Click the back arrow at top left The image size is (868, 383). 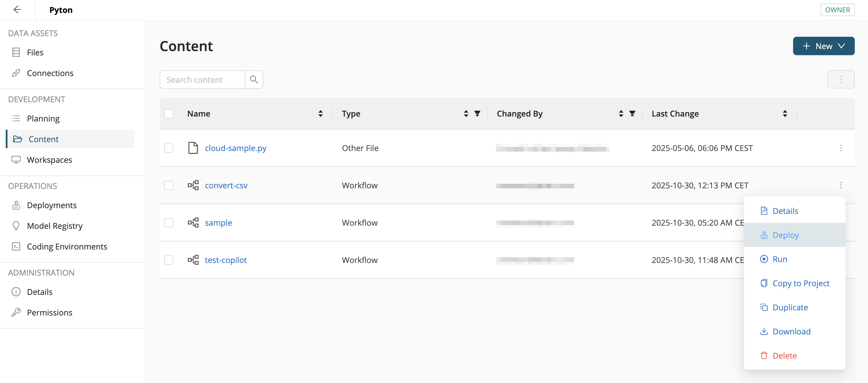(x=17, y=10)
